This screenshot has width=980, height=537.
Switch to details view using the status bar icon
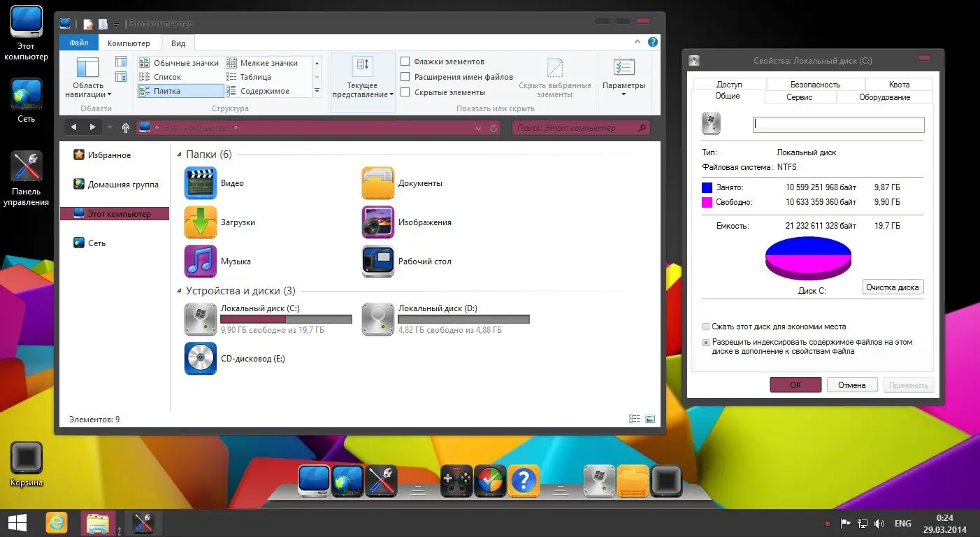coord(635,418)
